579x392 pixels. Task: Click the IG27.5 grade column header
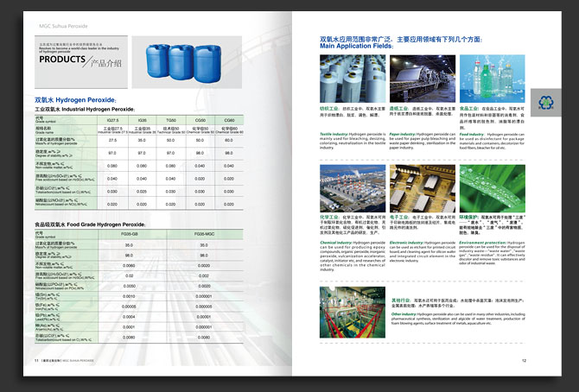pos(112,119)
